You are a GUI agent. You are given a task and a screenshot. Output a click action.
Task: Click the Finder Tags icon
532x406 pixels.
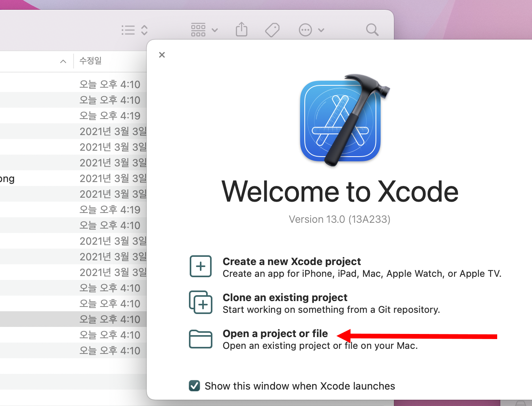pos(272,30)
